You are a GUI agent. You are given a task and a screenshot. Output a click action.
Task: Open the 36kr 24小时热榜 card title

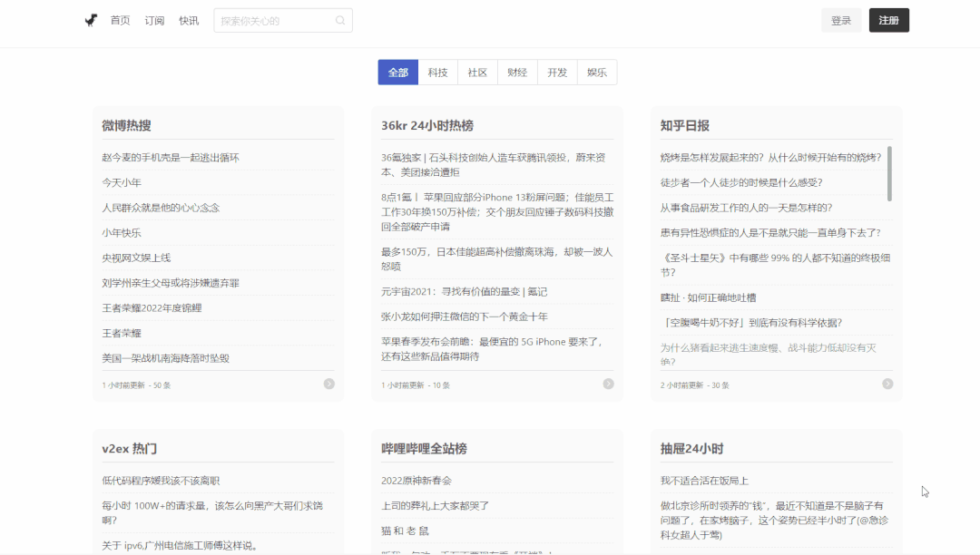coord(427,125)
